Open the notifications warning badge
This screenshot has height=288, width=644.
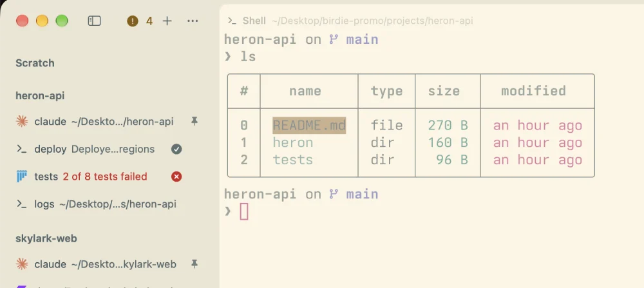(x=133, y=21)
